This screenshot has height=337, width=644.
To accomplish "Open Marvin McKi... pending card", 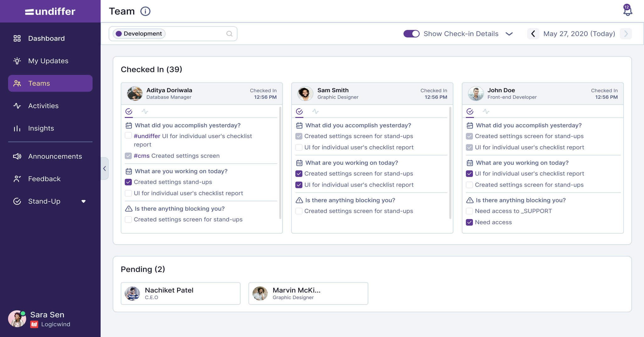I will tap(308, 293).
